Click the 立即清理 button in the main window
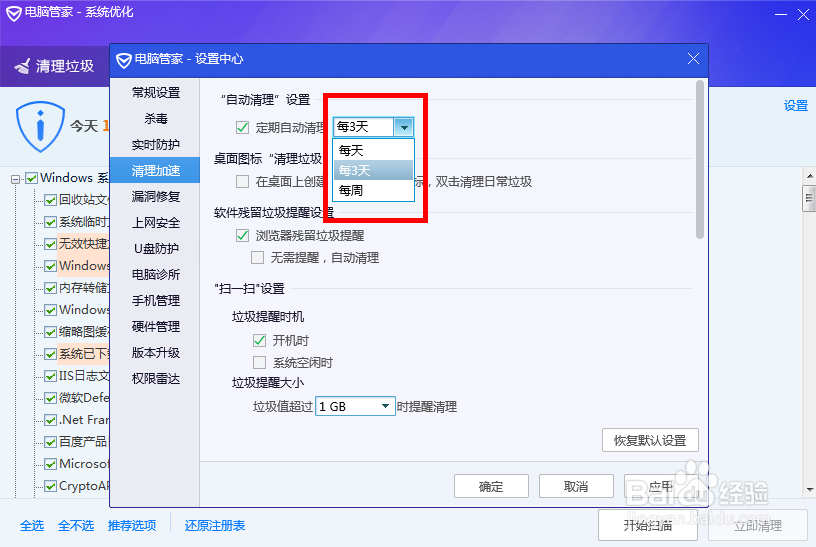816x547 pixels. tap(758, 525)
